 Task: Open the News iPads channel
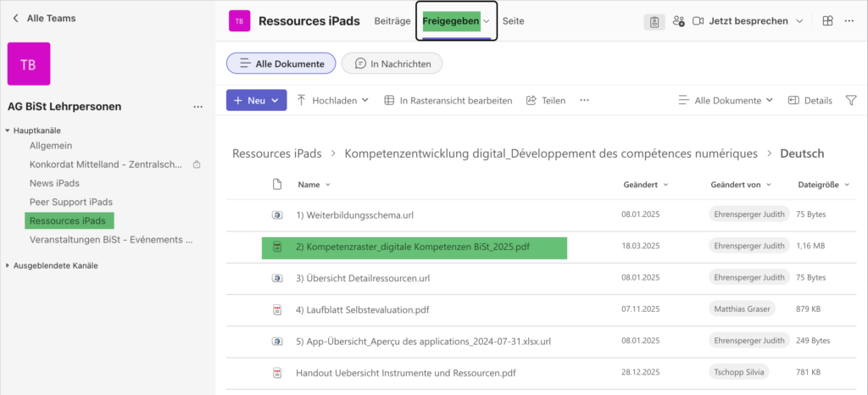tap(54, 183)
